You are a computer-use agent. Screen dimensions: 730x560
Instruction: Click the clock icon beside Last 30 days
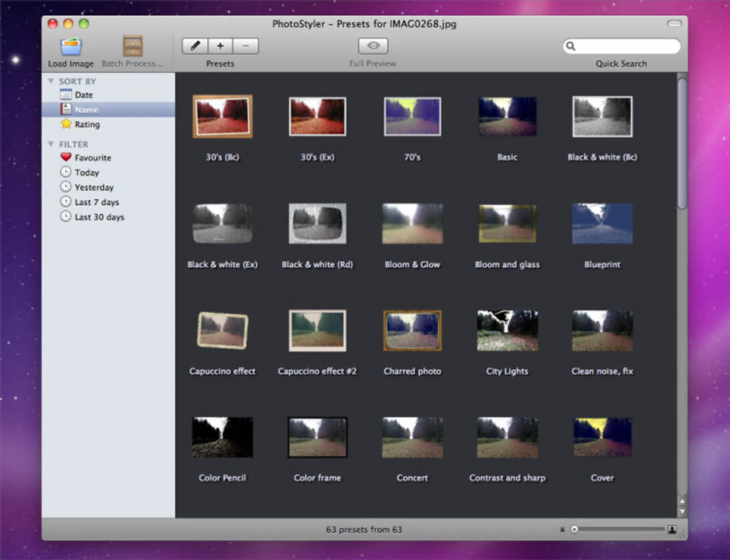[x=66, y=217]
